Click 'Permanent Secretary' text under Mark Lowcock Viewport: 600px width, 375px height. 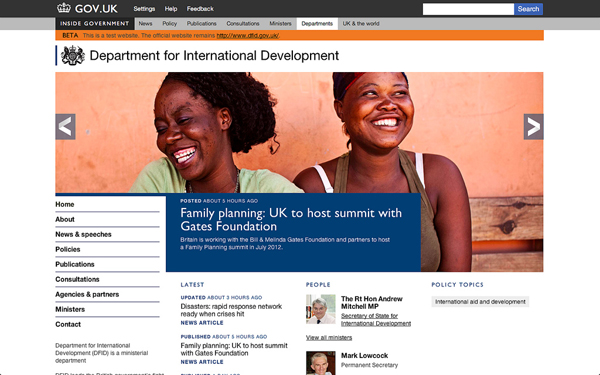369,365
